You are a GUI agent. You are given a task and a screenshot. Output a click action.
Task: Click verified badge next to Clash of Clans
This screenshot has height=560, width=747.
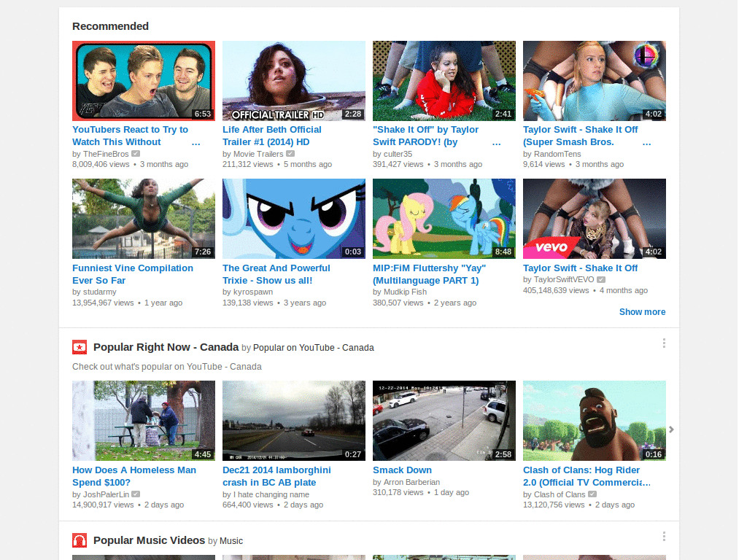592,494
